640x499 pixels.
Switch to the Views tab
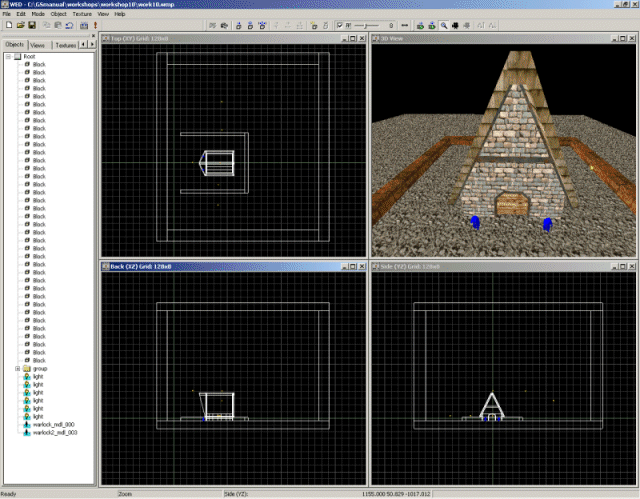click(37, 45)
